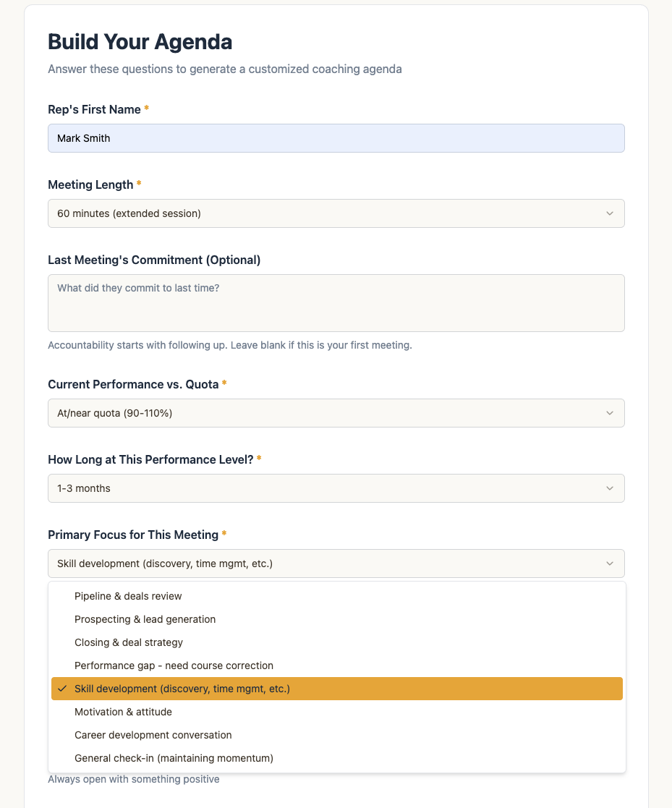Expand the How Long at This Performance Level dropdown

point(336,488)
